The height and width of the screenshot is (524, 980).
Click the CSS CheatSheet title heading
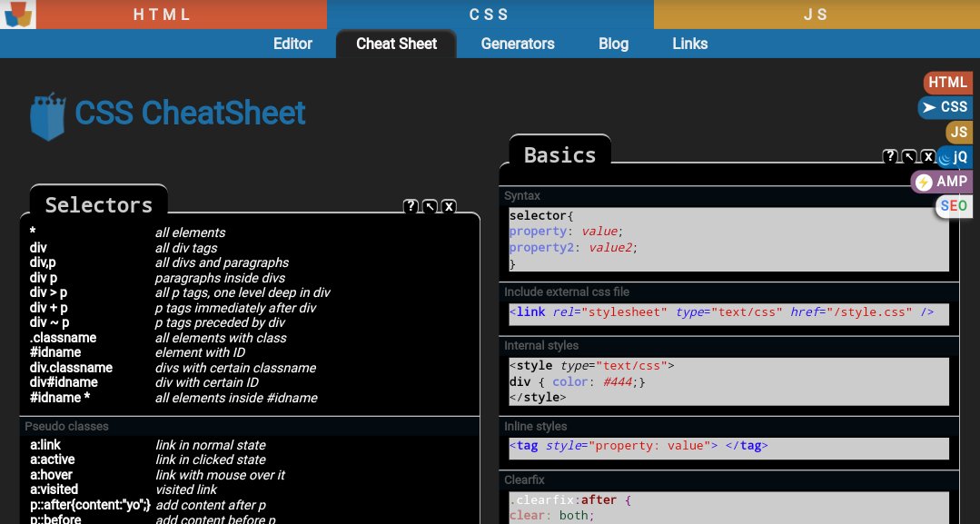[190, 114]
